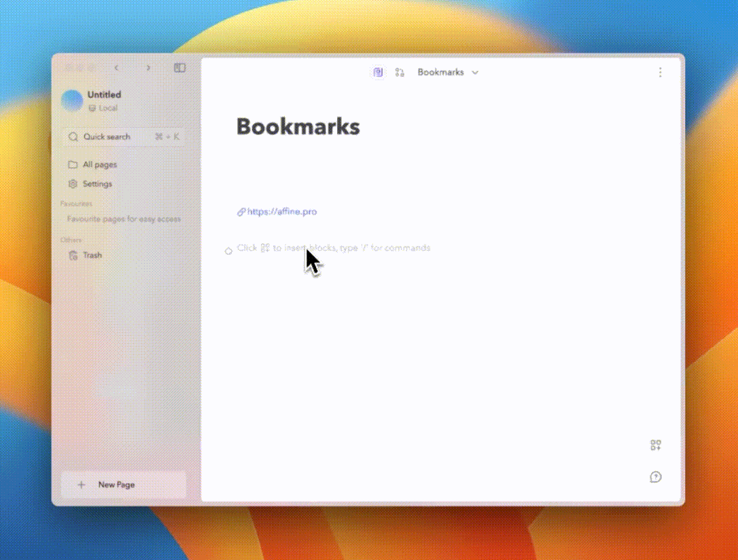The height and width of the screenshot is (560, 738).
Task: Toggle the sidebar collapse icon
Action: point(180,68)
